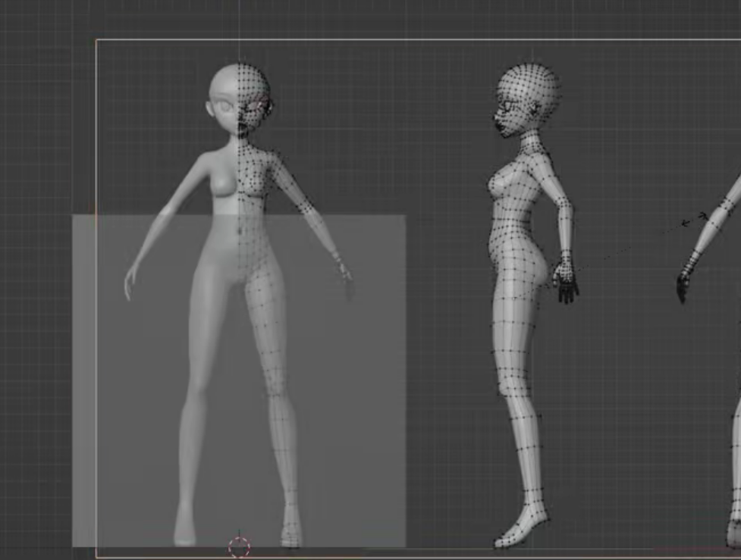Select the front-view model's smooth-side ear

pos(210,108)
